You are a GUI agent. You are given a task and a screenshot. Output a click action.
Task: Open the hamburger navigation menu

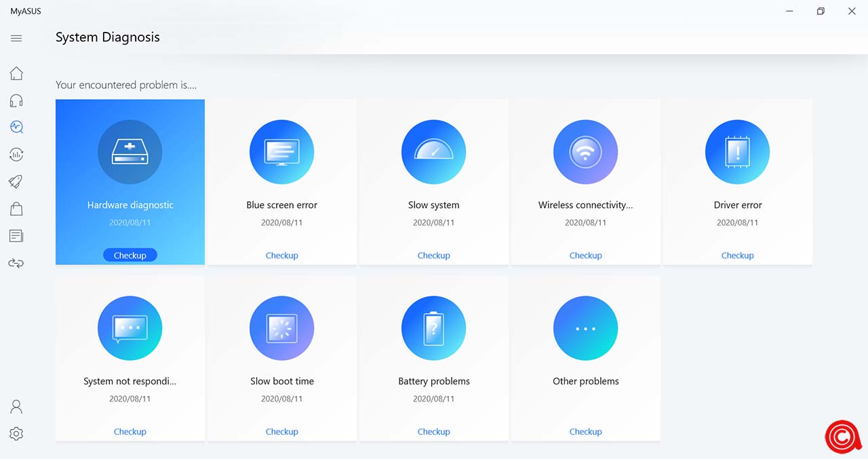coord(16,39)
